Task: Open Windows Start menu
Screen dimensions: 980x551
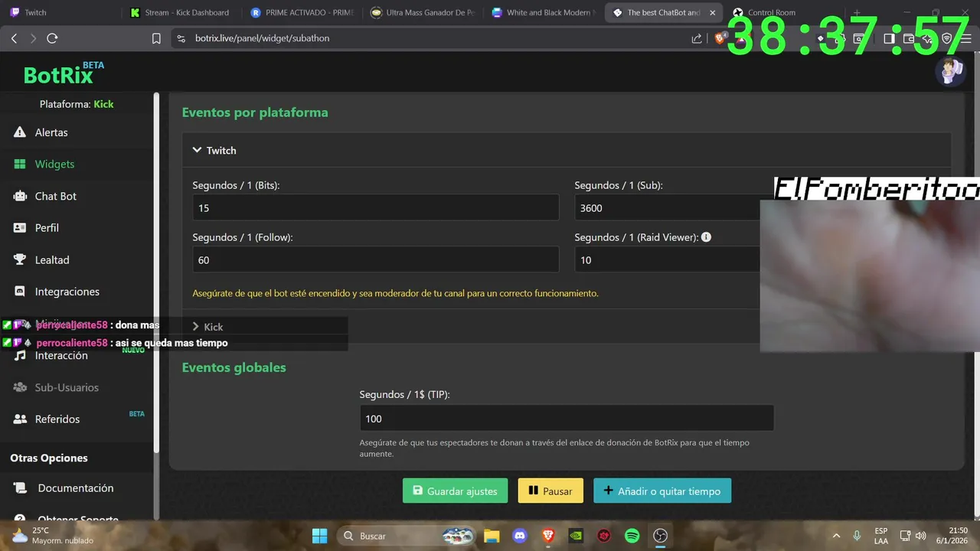Action: point(320,536)
